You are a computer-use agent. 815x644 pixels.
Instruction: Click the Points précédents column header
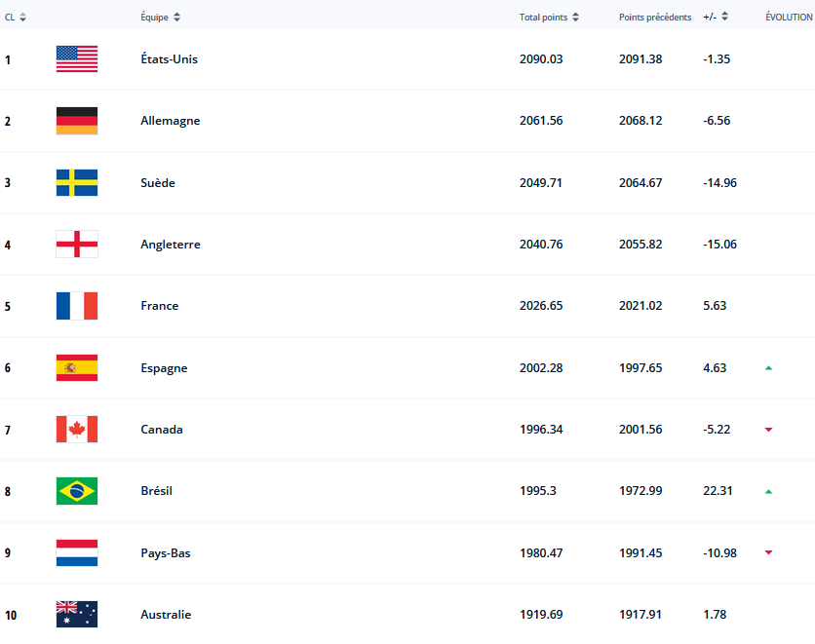click(655, 18)
